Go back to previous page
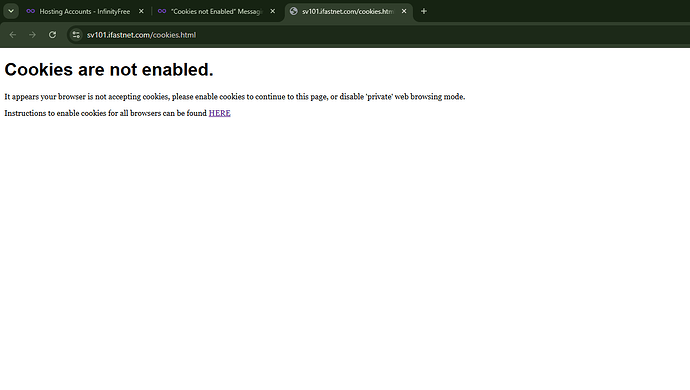This screenshot has width=690, height=390. 13,35
